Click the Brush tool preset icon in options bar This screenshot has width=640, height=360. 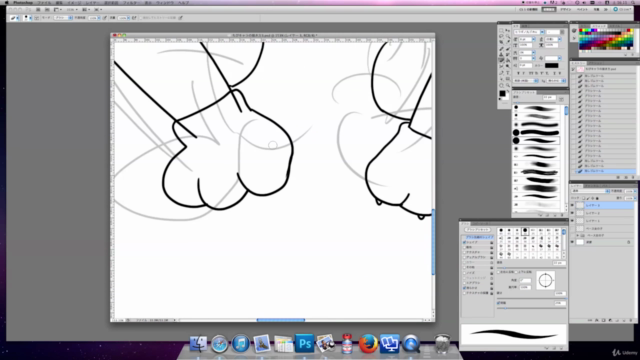click(x=14, y=18)
